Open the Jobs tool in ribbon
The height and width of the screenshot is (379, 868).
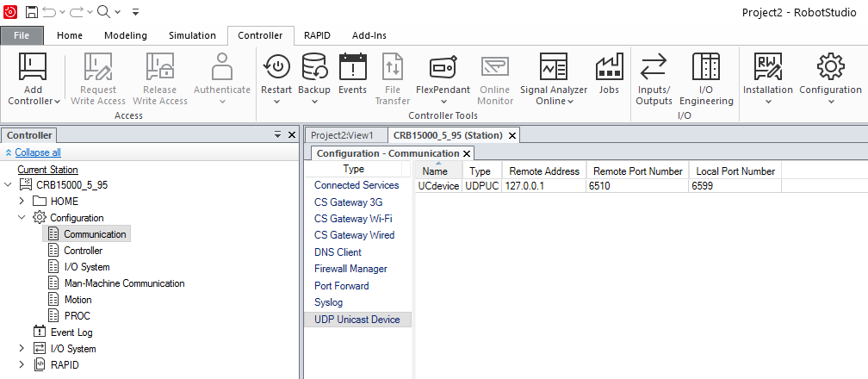[x=609, y=67]
